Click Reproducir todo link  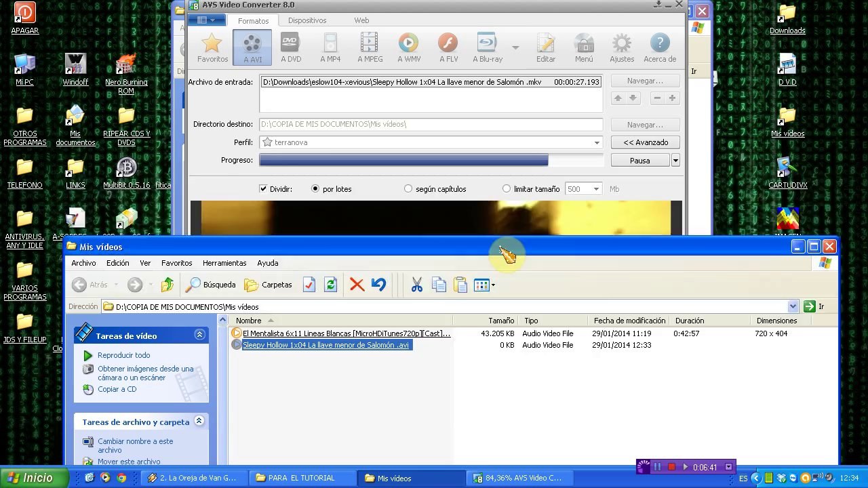tap(124, 355)
